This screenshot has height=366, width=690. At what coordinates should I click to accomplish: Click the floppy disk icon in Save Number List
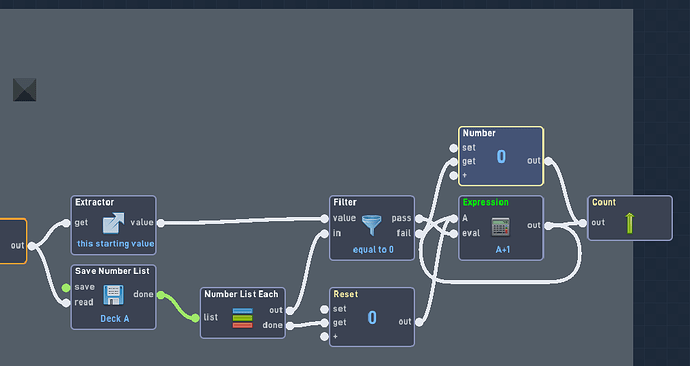(113, 295)
